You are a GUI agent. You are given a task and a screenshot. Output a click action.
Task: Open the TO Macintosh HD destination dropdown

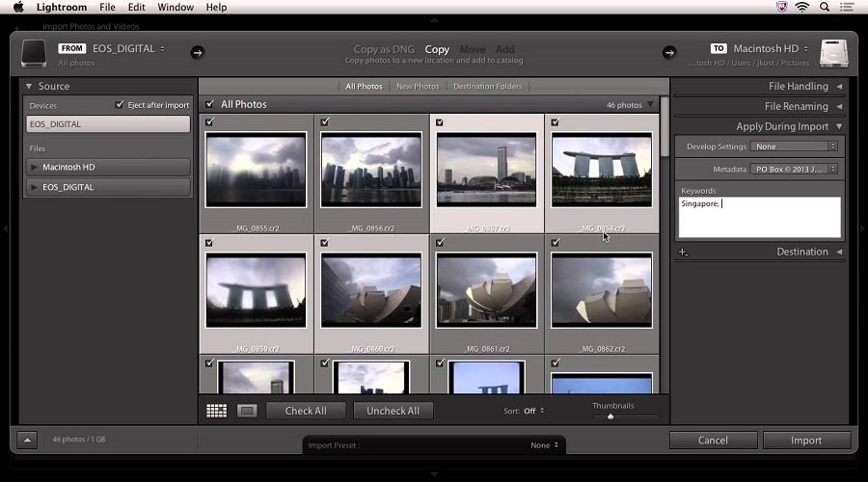[771, 49]
